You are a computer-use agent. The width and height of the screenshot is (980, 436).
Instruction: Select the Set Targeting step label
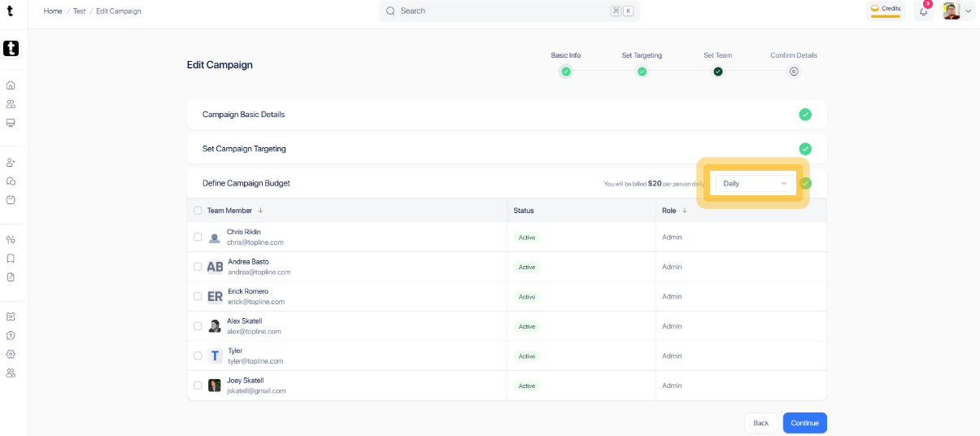pyautogui.click(x=642, y=55)
